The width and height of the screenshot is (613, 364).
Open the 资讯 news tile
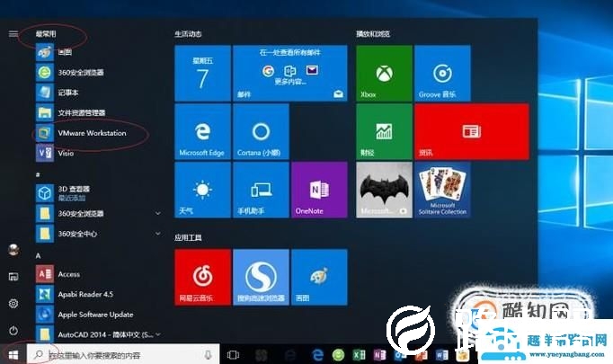(472, 132)
